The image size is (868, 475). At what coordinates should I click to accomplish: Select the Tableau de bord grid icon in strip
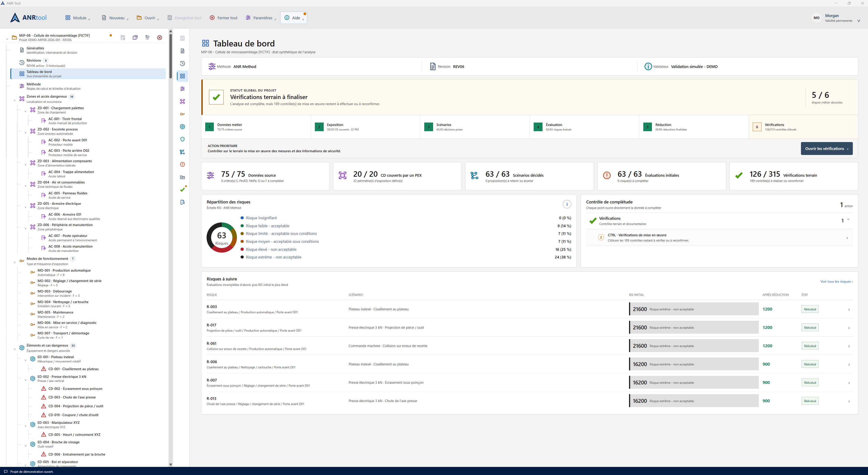(x=182, y=76)
